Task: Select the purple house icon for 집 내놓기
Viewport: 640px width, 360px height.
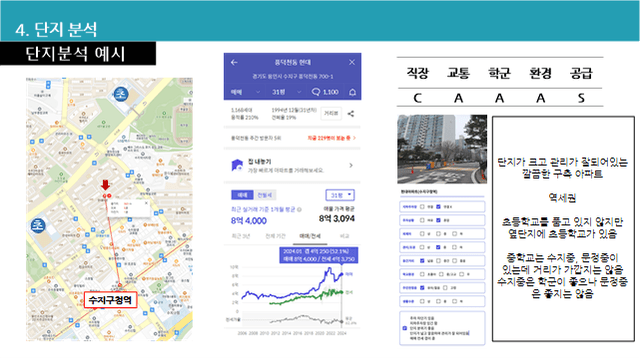Action: 237,165
